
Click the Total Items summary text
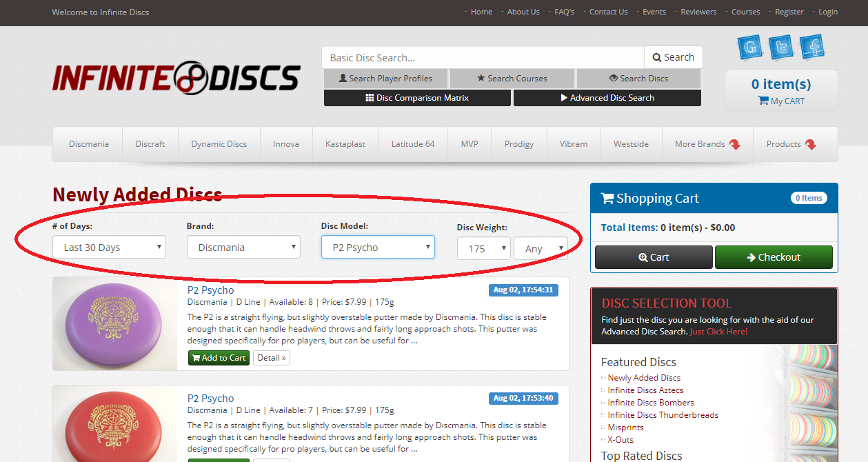coord(668,228)
